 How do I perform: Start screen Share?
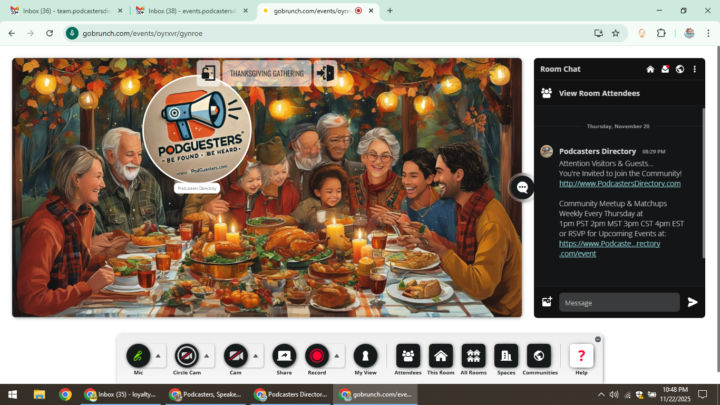coord(284,355)
